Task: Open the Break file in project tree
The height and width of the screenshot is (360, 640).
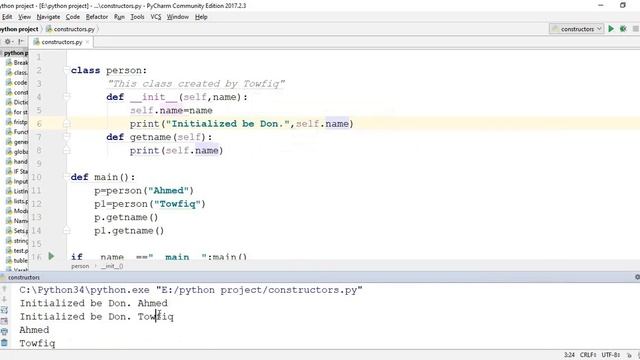Action: (x=17, y=63)
